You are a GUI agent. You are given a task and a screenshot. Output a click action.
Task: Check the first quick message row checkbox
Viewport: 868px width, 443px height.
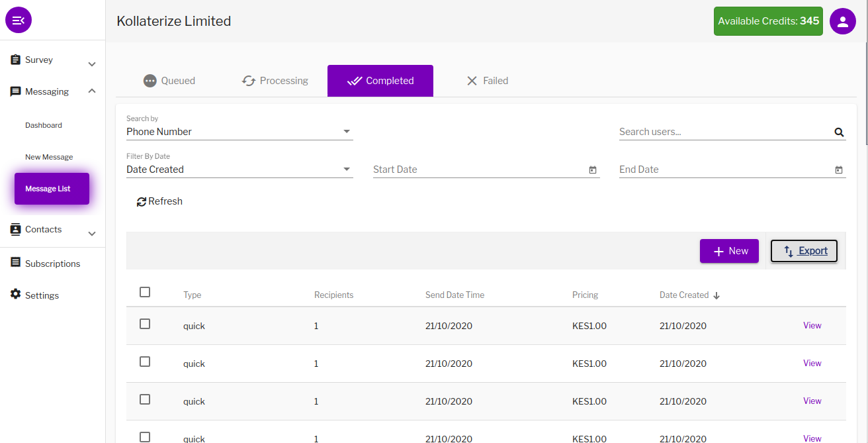145,324
